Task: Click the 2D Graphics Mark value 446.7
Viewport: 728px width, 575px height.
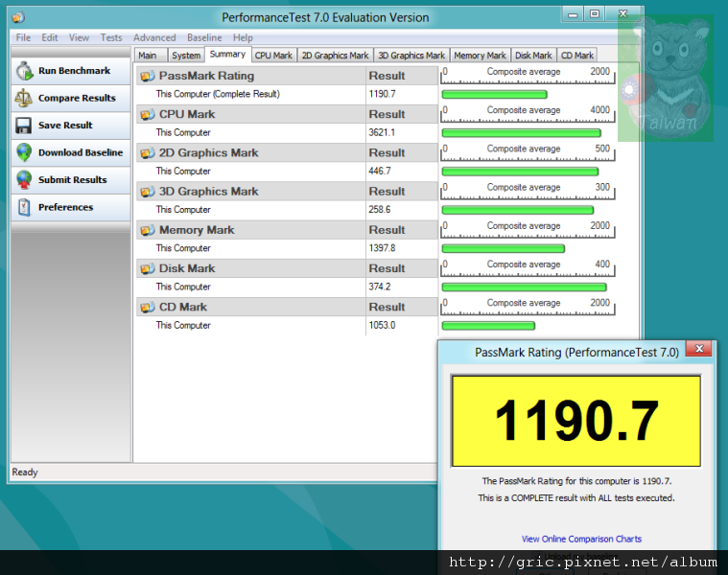Action: click(x=380, y=172)
